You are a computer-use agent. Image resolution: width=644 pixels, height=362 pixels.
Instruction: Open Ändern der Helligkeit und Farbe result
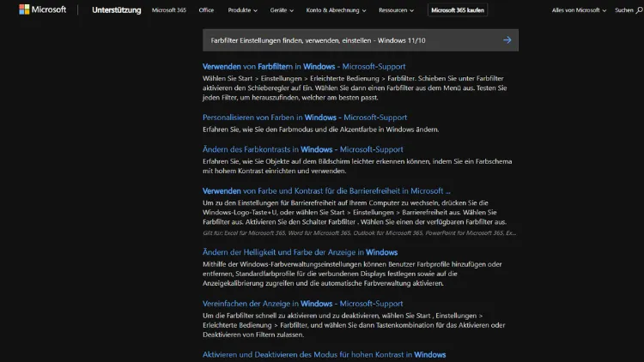tap(300, 252)
